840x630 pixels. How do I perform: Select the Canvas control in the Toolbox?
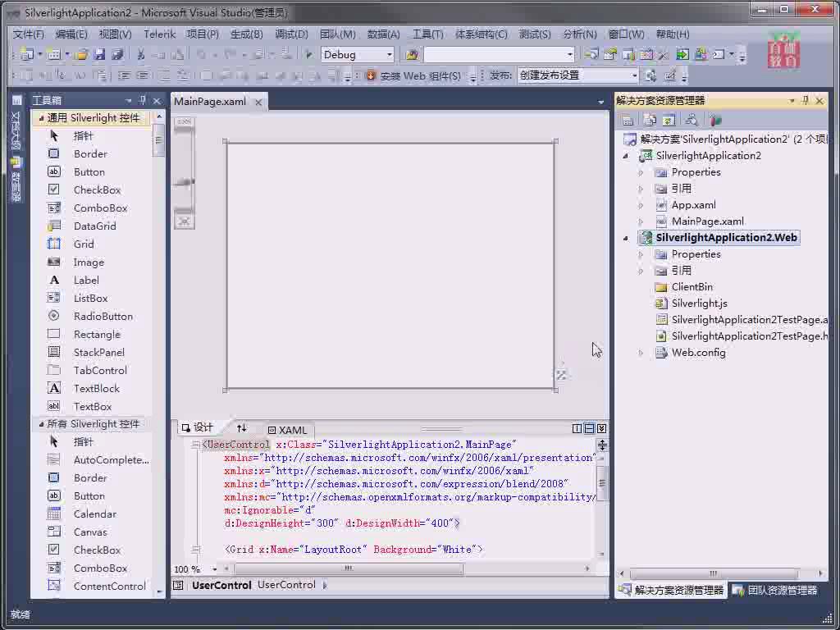click(90, 532)
